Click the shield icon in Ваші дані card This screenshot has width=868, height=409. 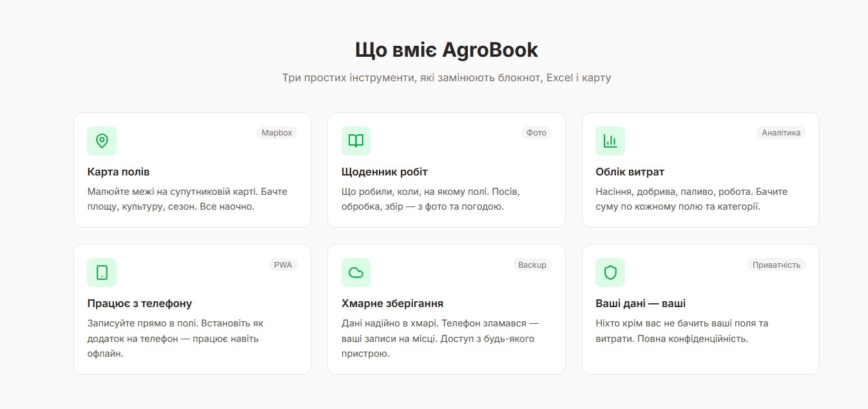[610, 272]
